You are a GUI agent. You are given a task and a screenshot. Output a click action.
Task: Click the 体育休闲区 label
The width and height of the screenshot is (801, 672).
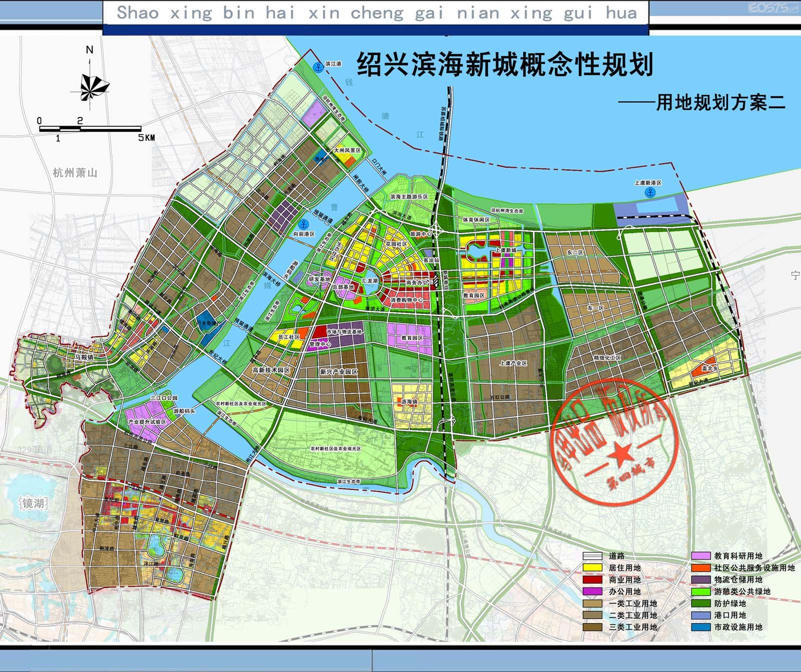click(476, 219)
